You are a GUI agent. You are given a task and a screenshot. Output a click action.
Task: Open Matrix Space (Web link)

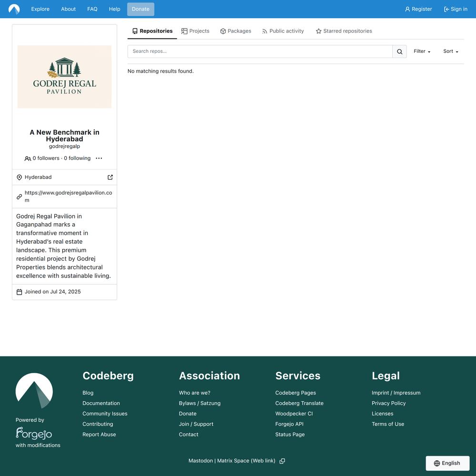click(246, 461)
